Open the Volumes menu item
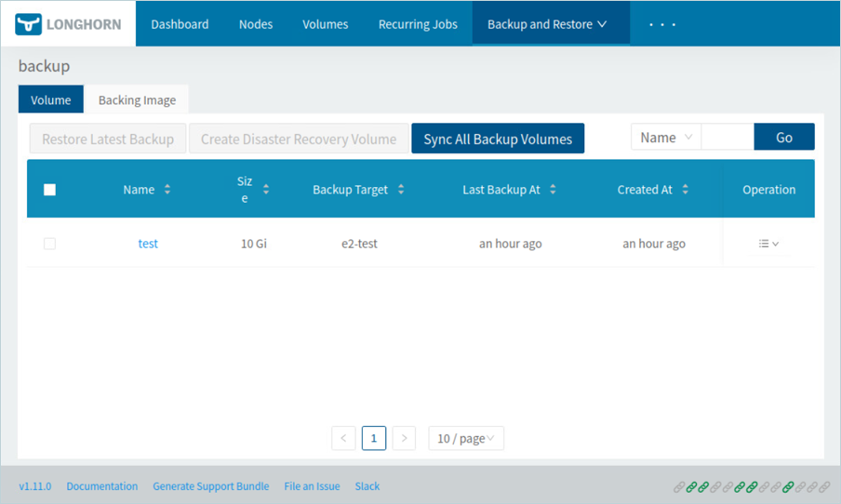The height and width of the screenshot is (504, 841). (x=325, y=24)
